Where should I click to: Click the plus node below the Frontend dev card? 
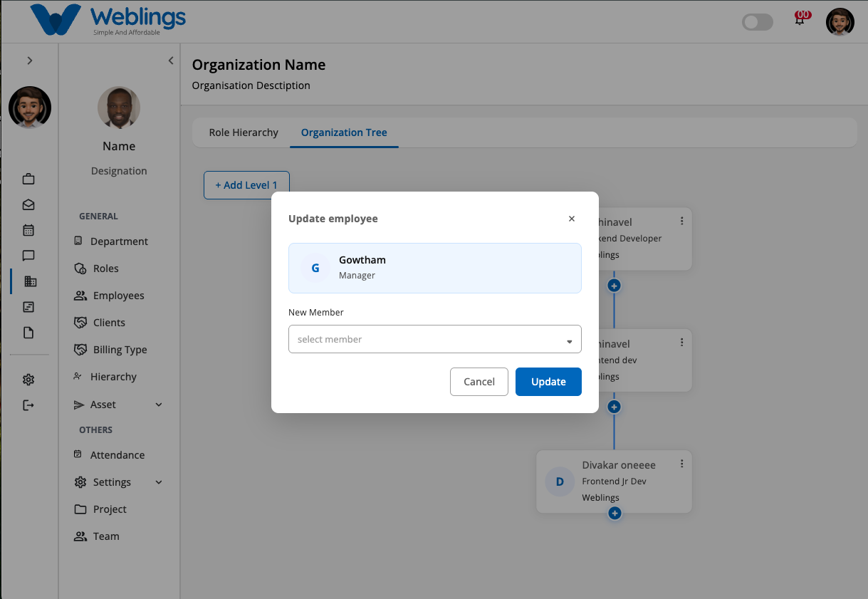point(615,407)
